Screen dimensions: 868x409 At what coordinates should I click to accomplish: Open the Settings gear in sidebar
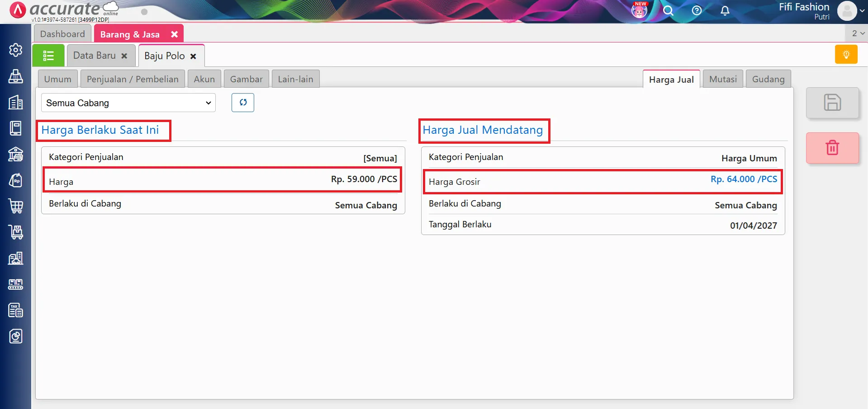pyautogui.click(x=16, y=50)
